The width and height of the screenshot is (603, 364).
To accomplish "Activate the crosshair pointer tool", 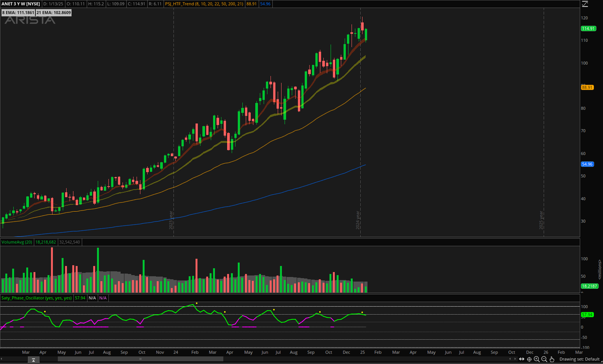I will point(529,359).
